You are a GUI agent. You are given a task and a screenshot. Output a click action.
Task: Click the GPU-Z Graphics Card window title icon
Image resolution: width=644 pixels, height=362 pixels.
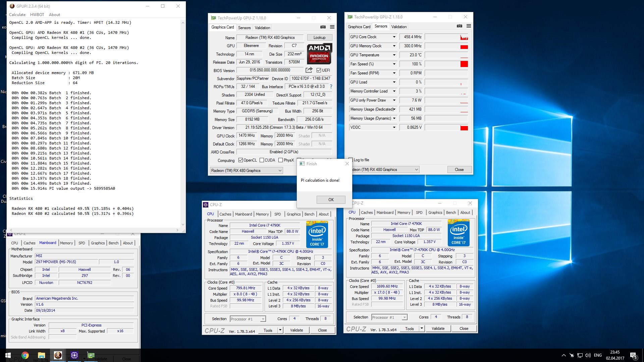[x=213, y=18]
